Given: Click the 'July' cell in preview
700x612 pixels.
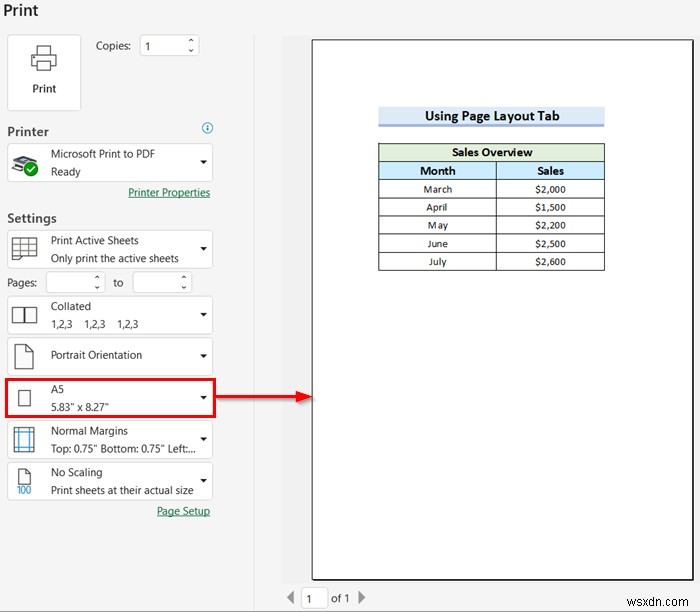Looking at the screenshot, I should tap(438, 262).
